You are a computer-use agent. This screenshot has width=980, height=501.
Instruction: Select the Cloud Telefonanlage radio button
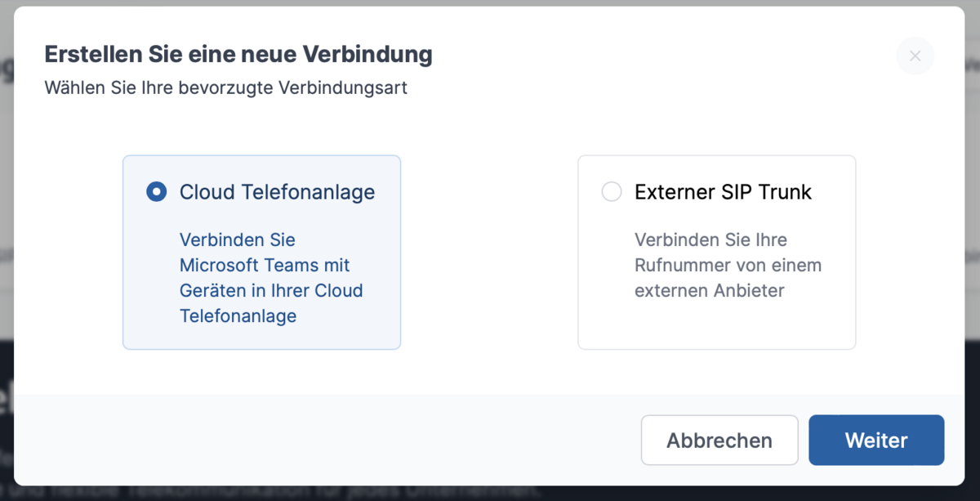(156, 192)
